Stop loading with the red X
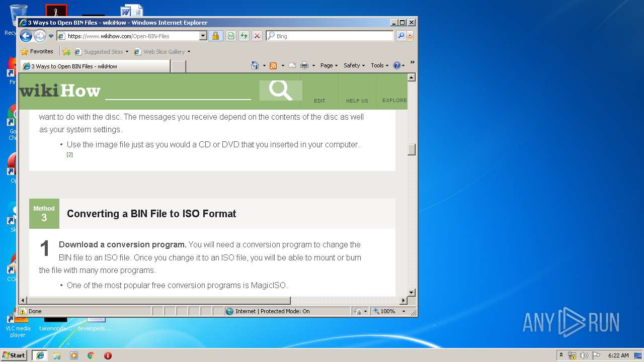The width and height of the screenshot is (644, 362). pyautogui.click(x=257, y=36)
